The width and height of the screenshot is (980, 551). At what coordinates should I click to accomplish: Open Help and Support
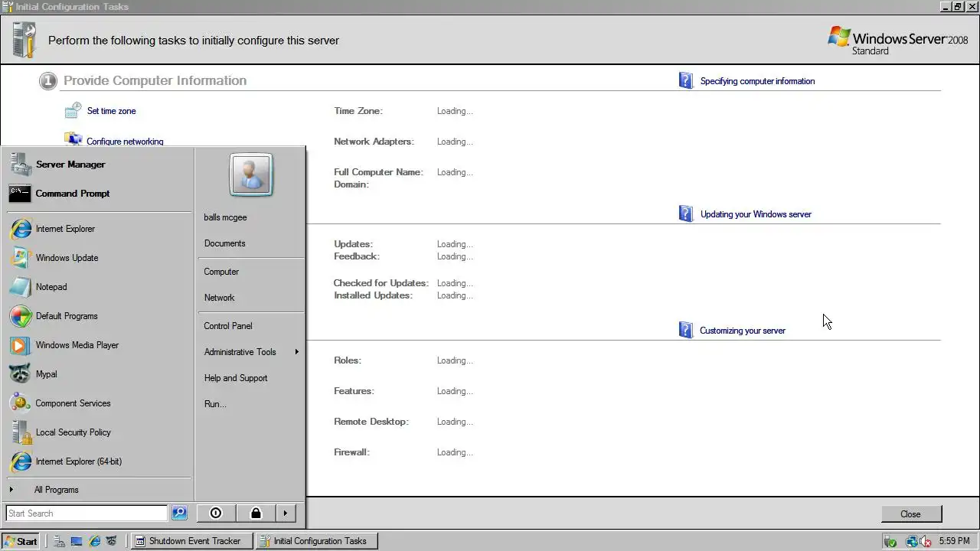[251, 378]
